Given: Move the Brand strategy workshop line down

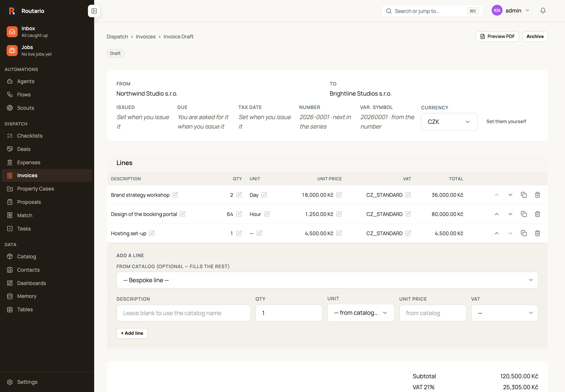Looking at the screenshot, I should point(510,195).
